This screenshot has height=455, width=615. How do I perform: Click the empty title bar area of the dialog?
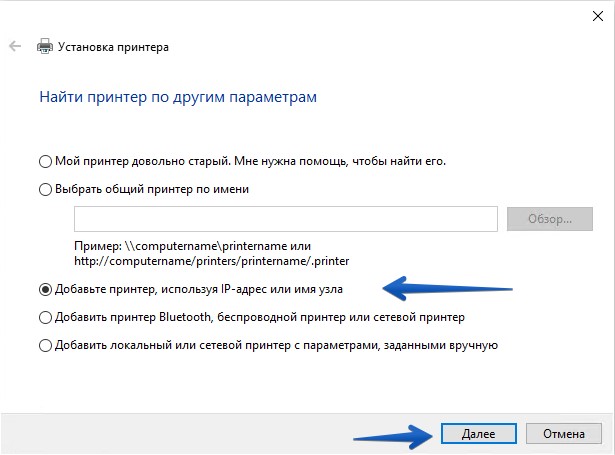[300, 14]
